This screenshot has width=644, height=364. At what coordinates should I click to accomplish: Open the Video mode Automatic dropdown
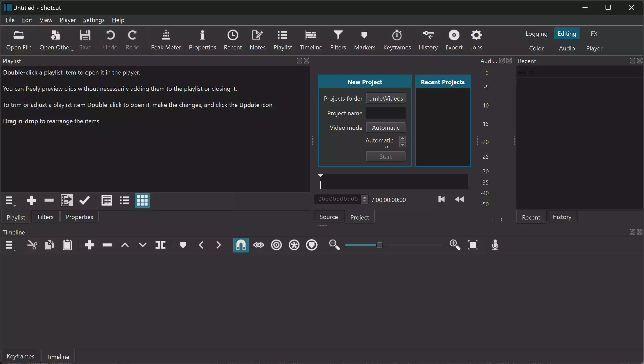(386, 128)
